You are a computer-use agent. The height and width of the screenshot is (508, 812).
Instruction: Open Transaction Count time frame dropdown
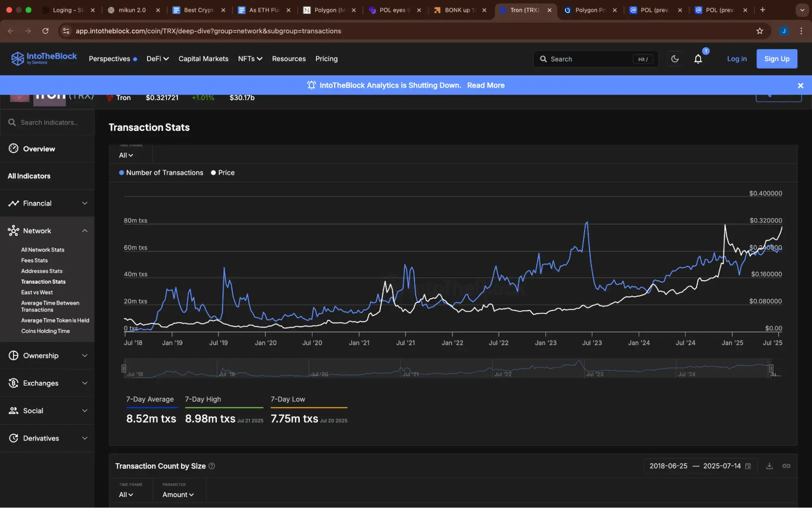[126, 495]
